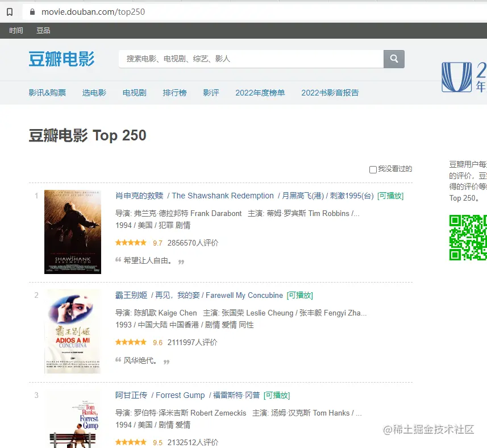This screenshot has height=448, width=487.
Task: Click The Shawshank Redemption English title
Action: click(223, 196)
